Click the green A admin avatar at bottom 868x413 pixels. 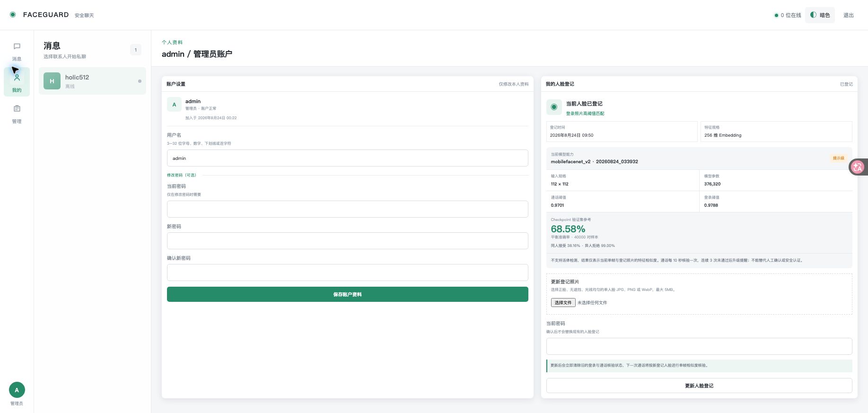pos(17,390)
